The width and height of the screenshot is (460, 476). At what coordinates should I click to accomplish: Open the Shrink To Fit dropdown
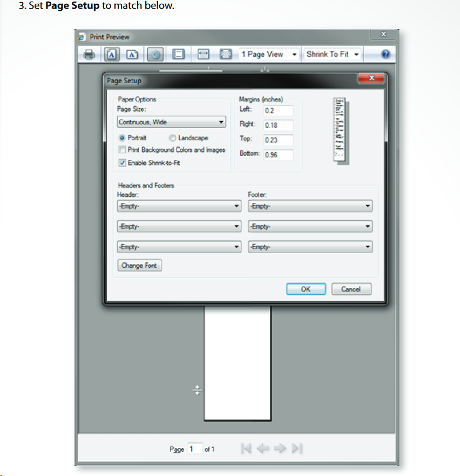[333, 55]
